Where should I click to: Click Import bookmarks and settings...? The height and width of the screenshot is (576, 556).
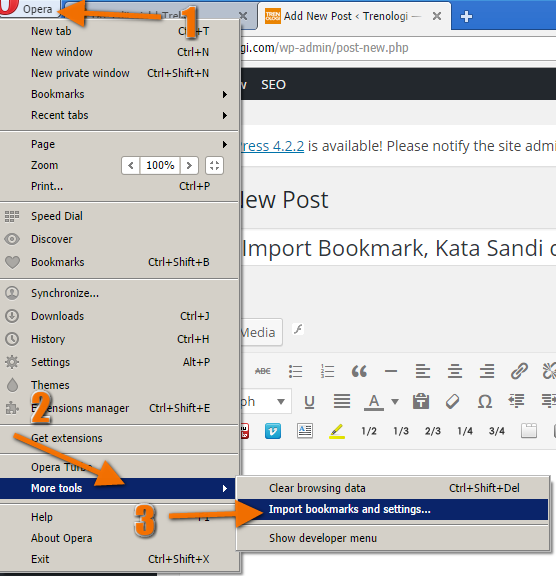coord(393,509)
